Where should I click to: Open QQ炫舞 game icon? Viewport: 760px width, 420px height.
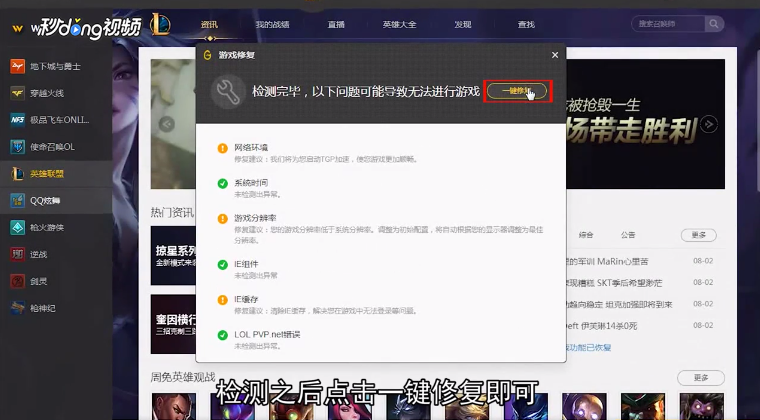click(17, 201)
